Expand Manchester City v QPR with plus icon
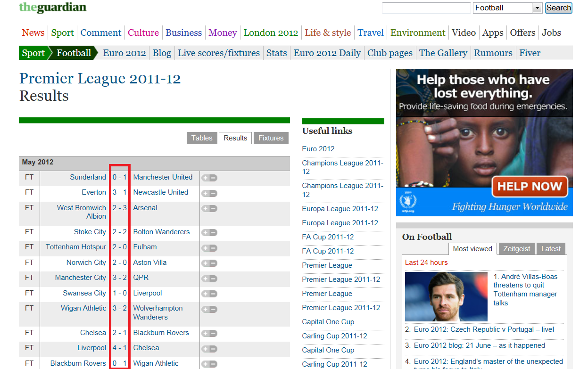Viewport: 588px width, 369px height. (205, 279)
